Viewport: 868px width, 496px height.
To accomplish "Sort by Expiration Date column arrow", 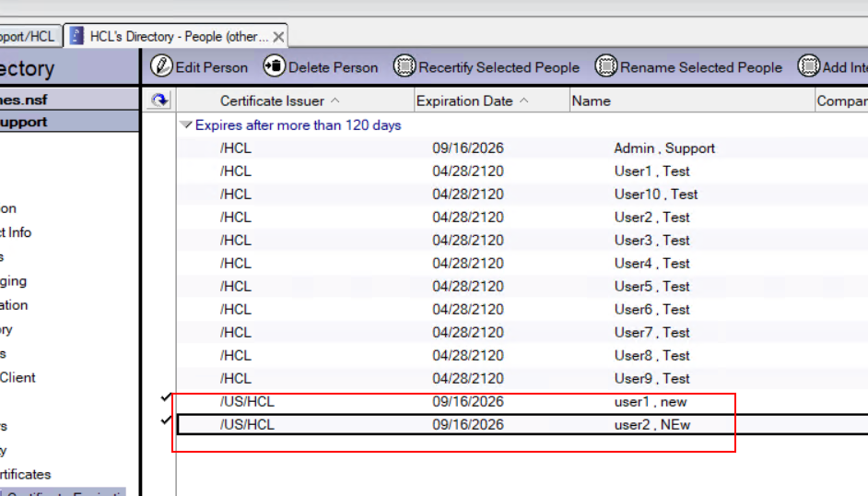I will [523, 100].
